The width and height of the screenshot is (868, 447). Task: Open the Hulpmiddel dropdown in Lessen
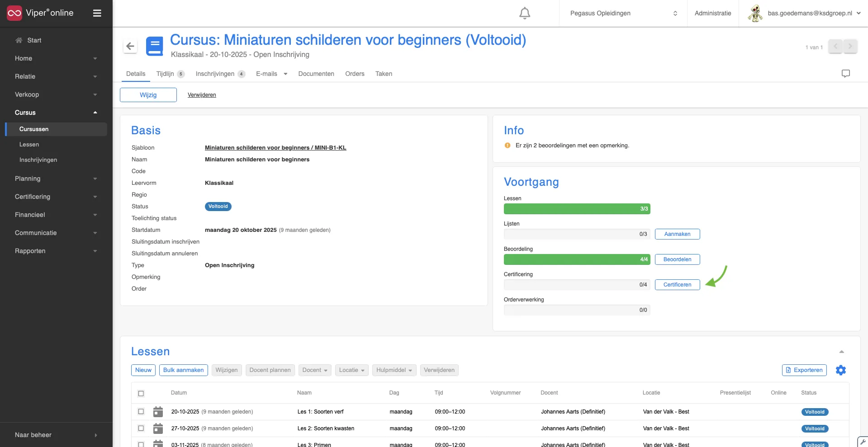coord(394,370)
